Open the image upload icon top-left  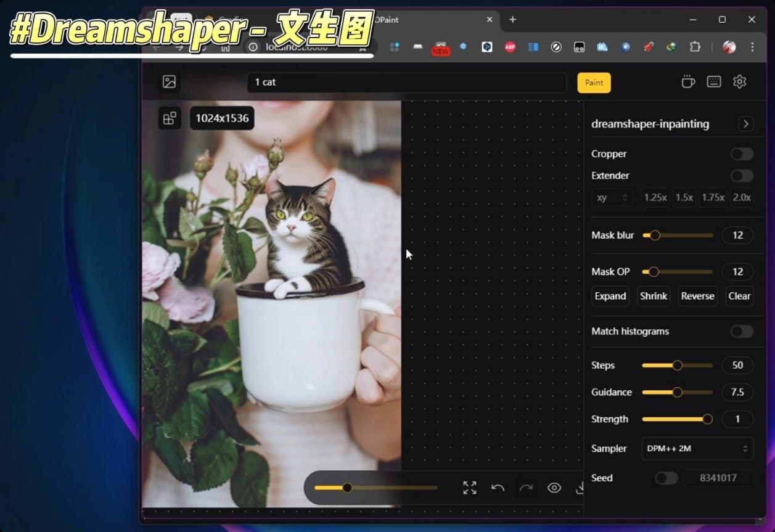[169, 81]
